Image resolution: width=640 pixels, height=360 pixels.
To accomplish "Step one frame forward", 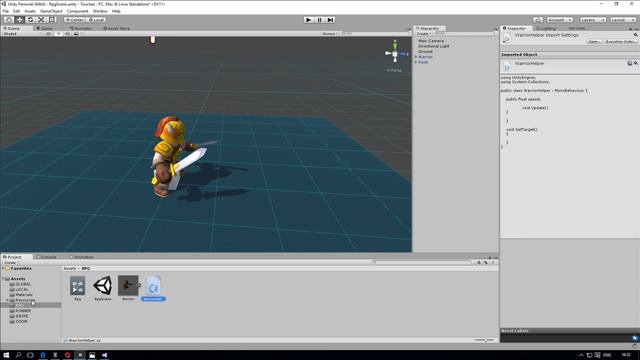I will [330, 20].
